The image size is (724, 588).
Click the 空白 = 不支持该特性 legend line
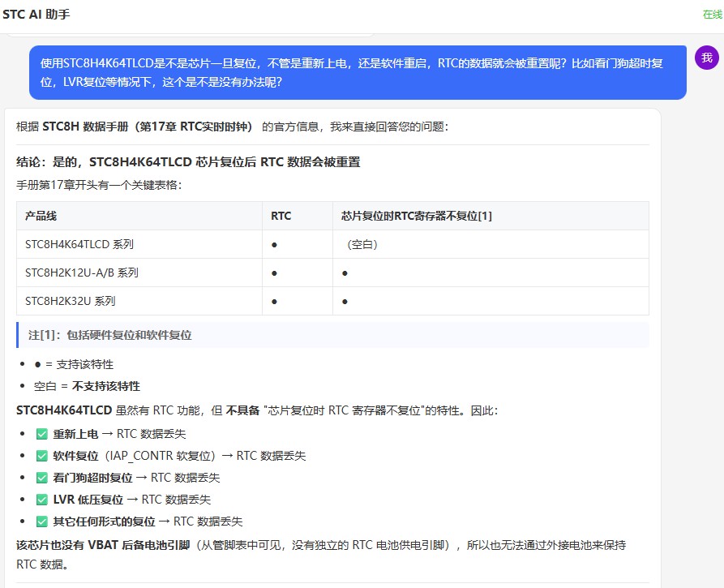pos(87,386)
